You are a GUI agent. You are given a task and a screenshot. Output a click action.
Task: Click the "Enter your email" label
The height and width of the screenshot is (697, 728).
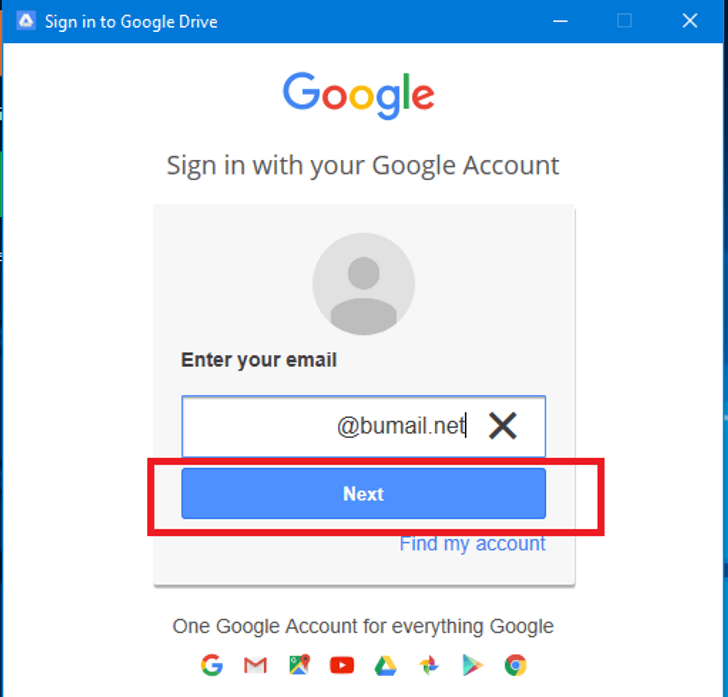coord(259,360)
